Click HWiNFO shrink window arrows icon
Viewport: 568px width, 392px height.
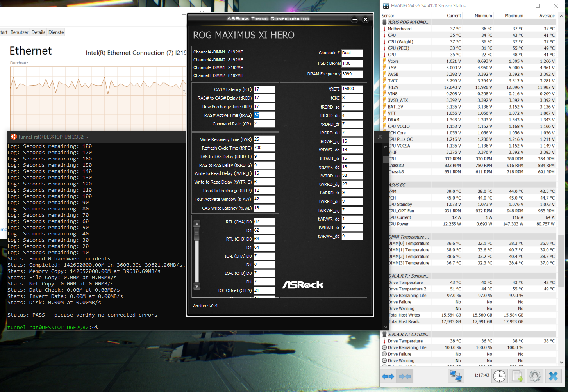click(405, 376)
